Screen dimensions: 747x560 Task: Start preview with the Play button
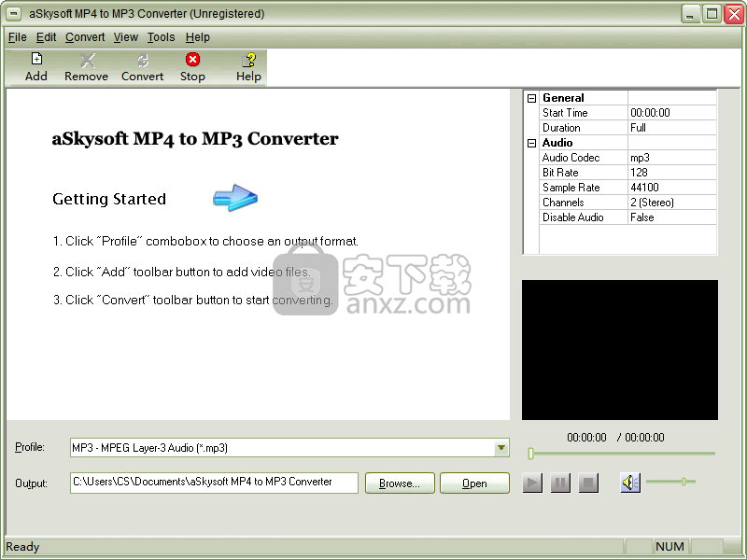pos(532,483)
